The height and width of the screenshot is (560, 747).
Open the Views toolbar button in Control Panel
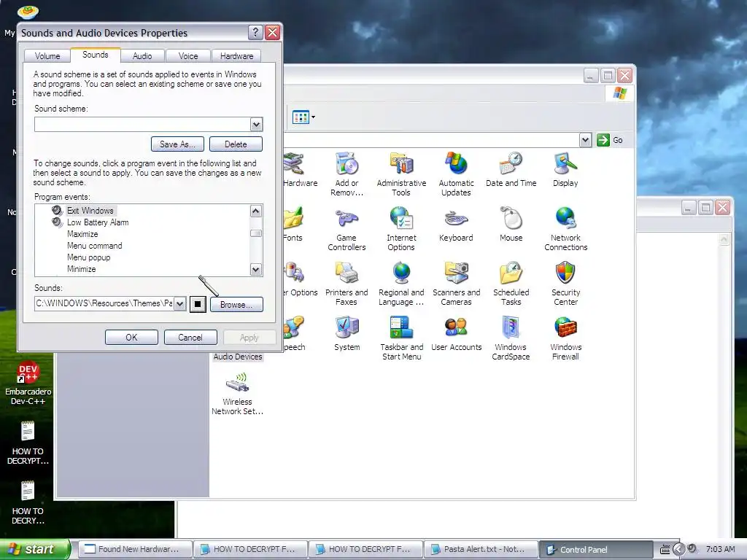coord(303,117)
